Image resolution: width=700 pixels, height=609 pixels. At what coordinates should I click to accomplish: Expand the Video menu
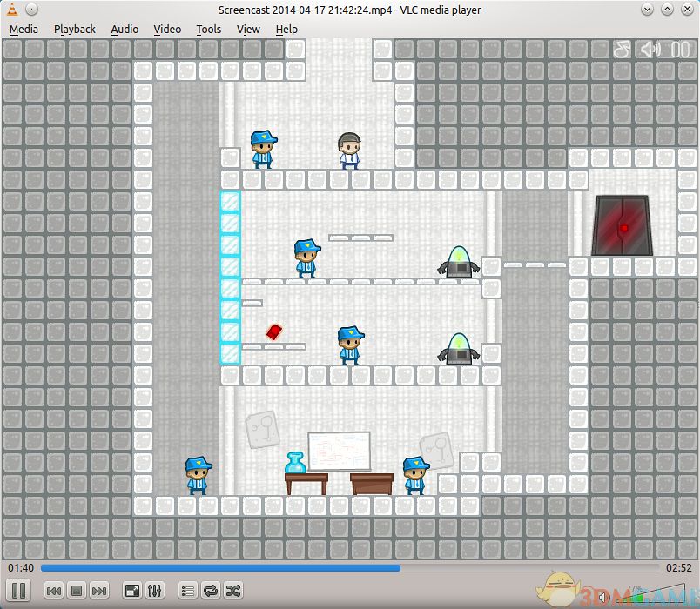(x=167, y=29)
